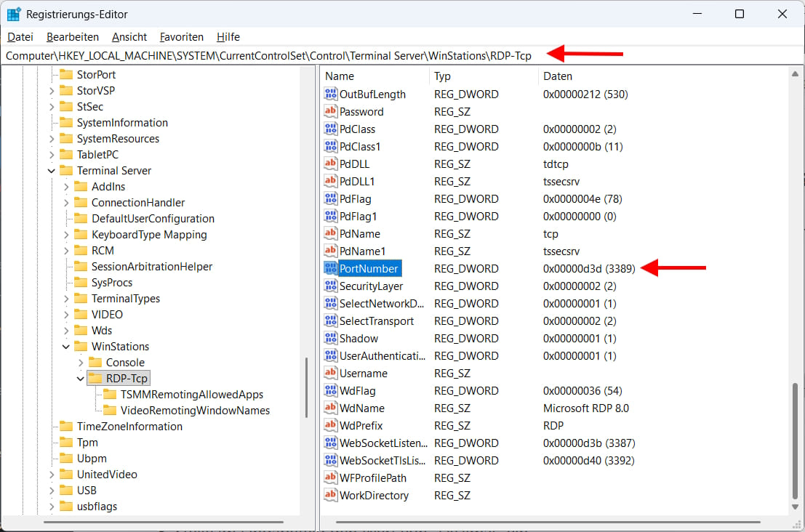The image size is (805, 532).
Task: Collapse the Terminal Server key
Action: click(50, 170)
